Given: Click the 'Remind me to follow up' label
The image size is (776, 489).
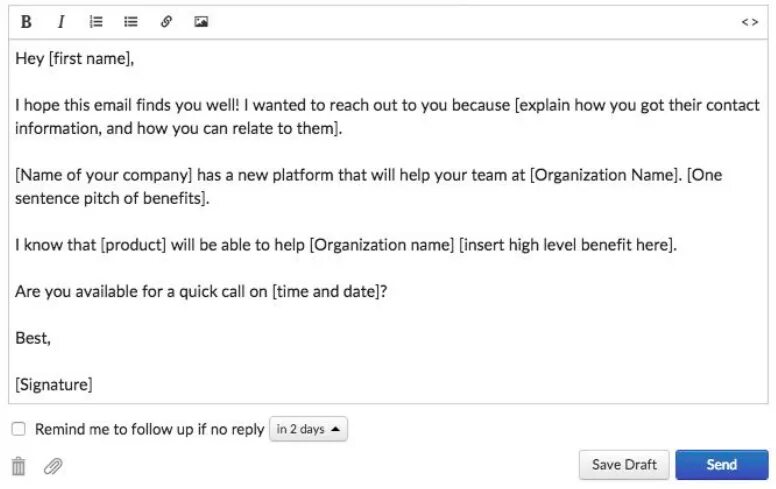Looking at the screenshot, I should tap(149, 429).
